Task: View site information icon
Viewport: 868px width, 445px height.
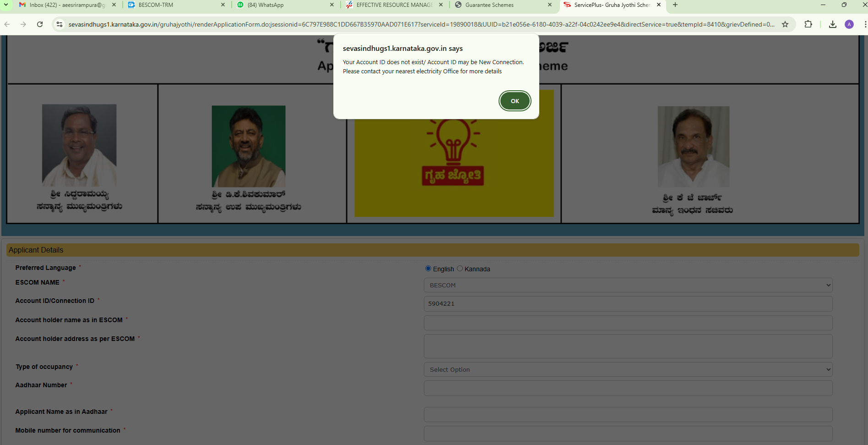Action: [60, 24]
